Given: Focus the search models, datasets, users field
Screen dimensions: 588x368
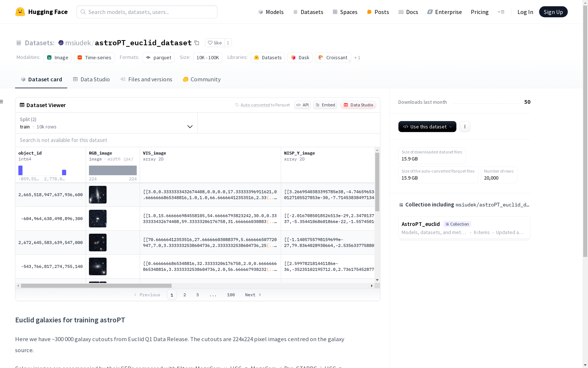Looking at the screenshot, I should click(147, 12).
